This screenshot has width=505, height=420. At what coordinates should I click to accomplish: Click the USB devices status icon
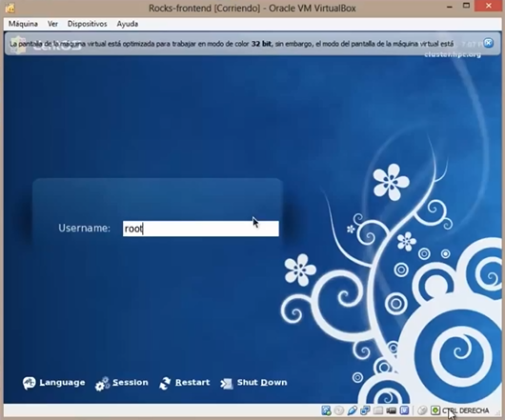point(352,410)
